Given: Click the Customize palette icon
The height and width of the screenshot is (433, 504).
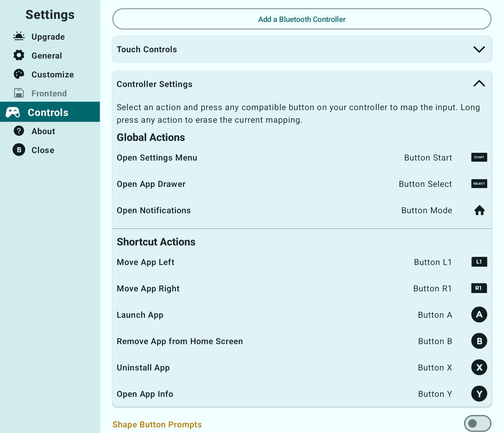Looking at the screenshot, I should tap(19, 74).
